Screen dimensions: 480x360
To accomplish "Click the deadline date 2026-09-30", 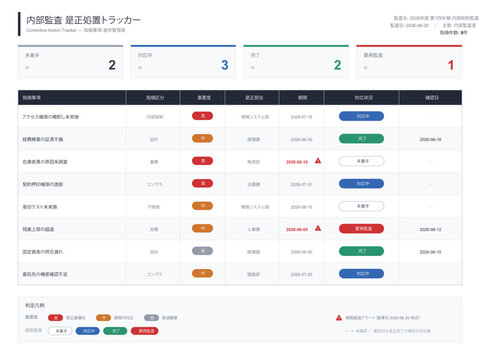I will click(301, 252).
